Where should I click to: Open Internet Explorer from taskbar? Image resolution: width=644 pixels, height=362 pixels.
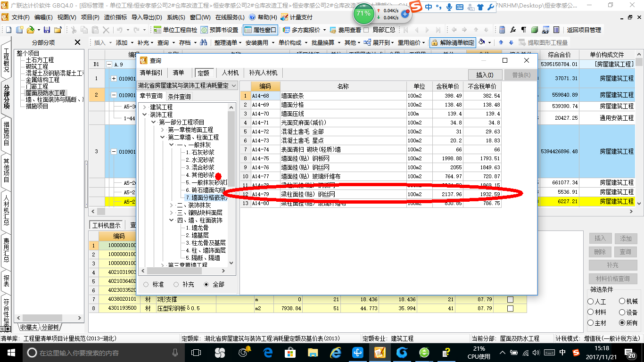pos(335,353)
